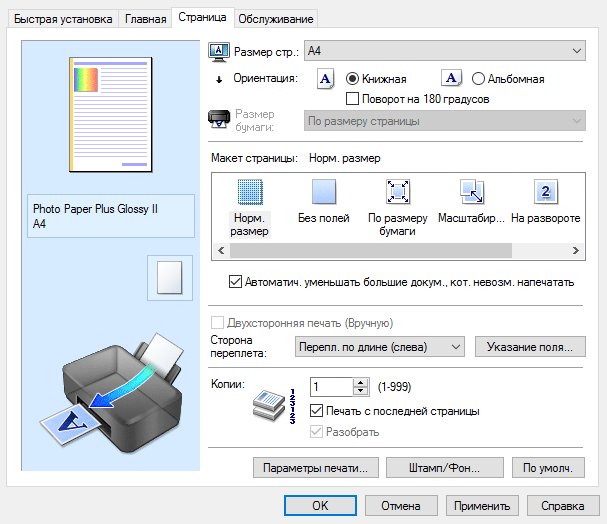Click the Photo Paper Plus Glossy II text
The image size is (607, 524).
click(x=95, y=209)
